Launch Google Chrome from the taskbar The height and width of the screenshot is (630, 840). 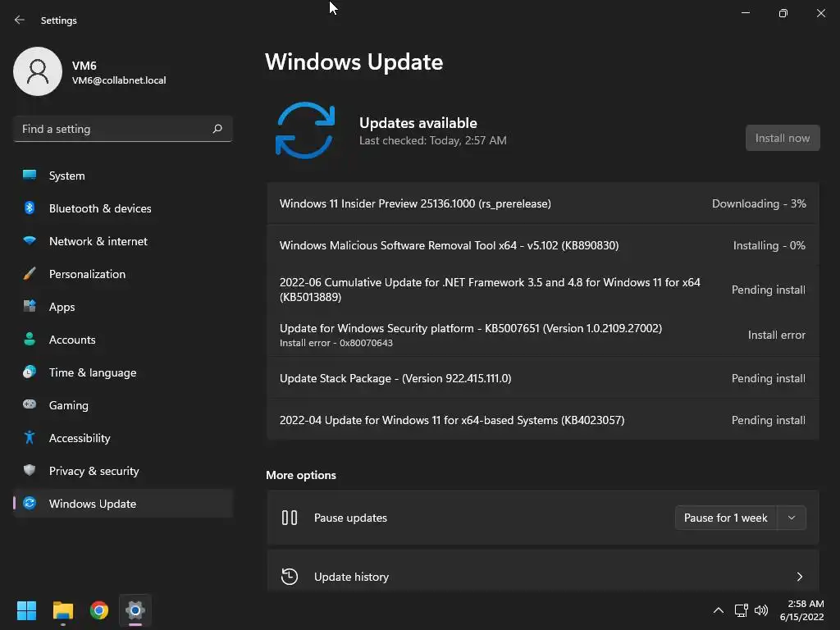click(99, 610)
